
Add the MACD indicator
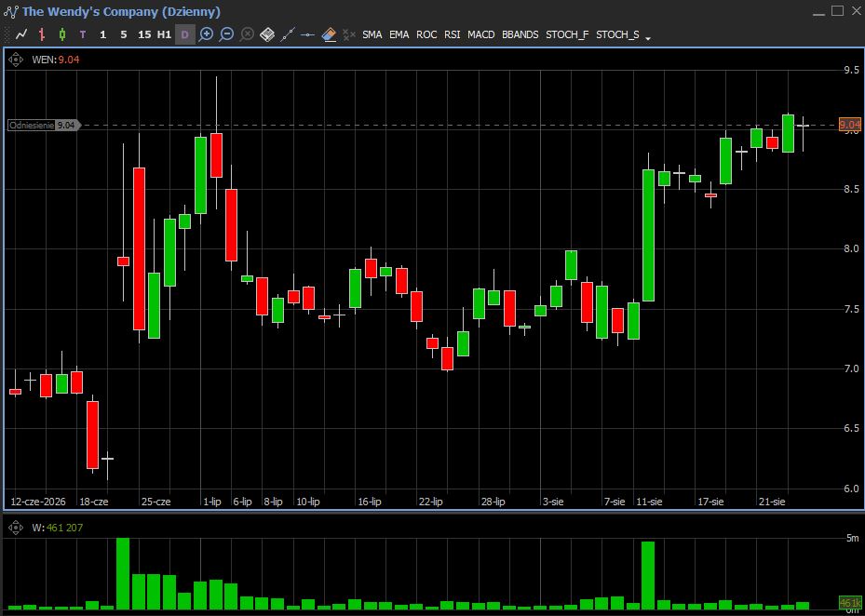(481, 34)
